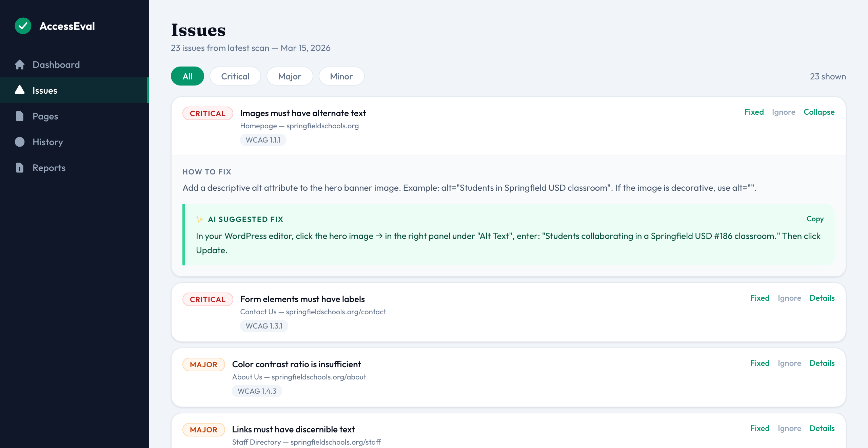Click the sparkle icon on AI Suggested Fix

(200, 219)
